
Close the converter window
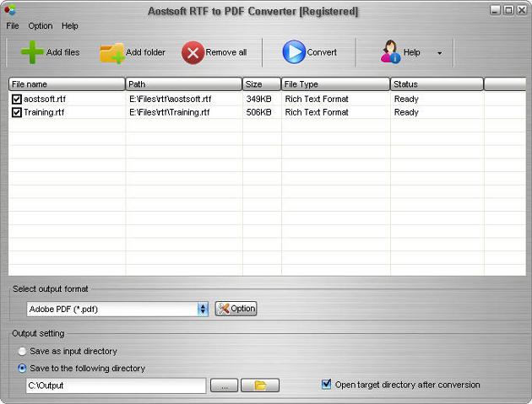(522, 10)
